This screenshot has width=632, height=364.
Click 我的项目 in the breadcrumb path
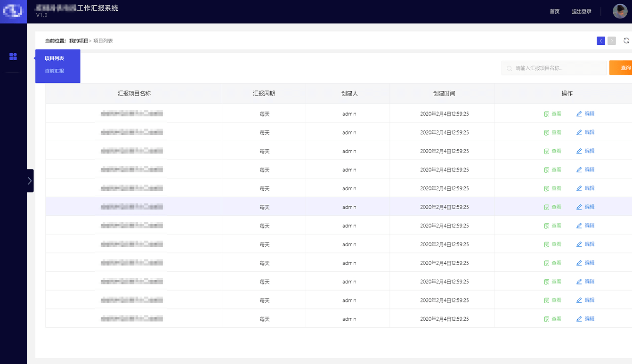click(x=79, y=41)
